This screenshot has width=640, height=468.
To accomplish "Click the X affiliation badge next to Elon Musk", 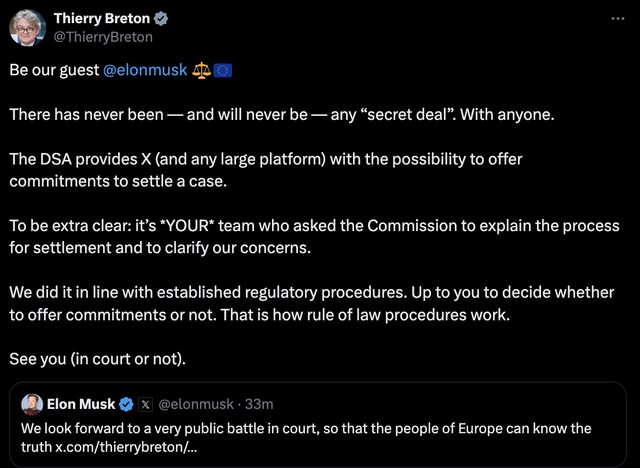I will [x=145, y=404].
